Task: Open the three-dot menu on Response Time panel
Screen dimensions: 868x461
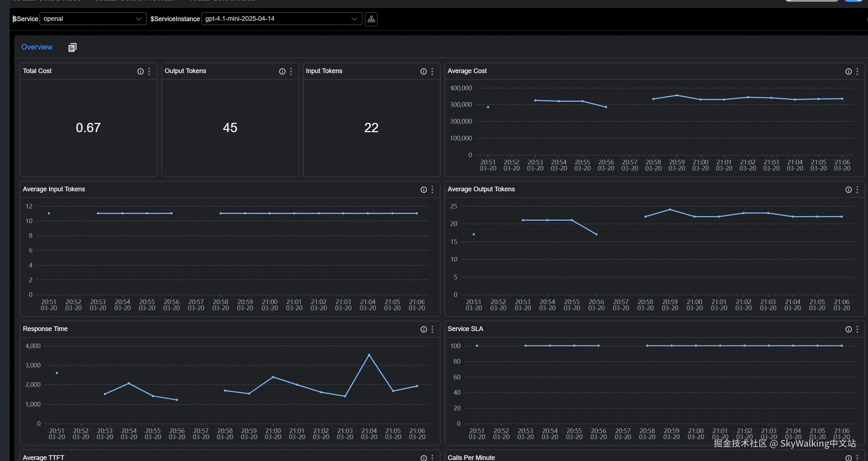Action: [x=432, y=329]
